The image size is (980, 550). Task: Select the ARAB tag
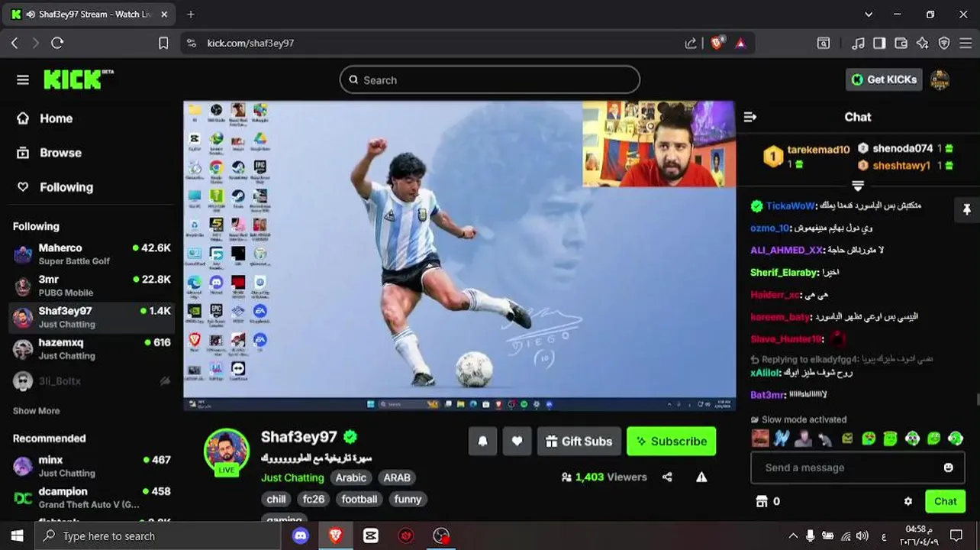[397, 477]
